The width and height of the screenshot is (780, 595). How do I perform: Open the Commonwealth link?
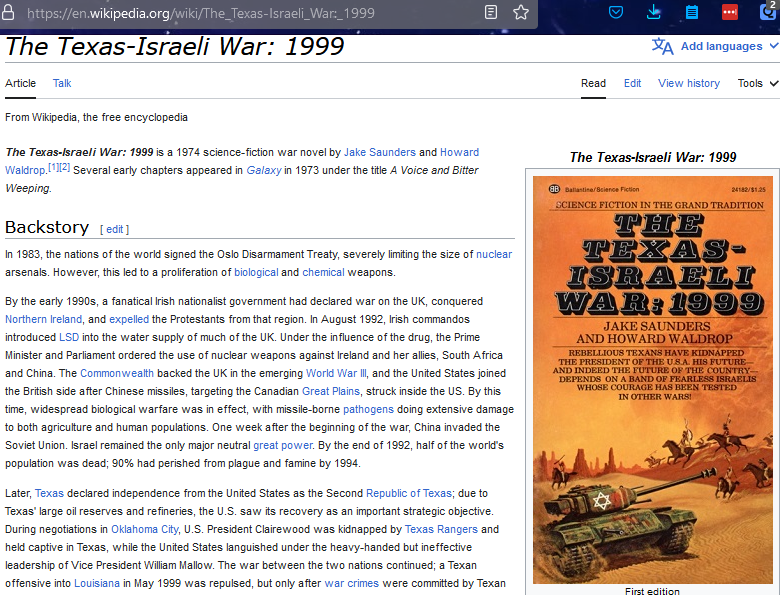coord(117,373)
